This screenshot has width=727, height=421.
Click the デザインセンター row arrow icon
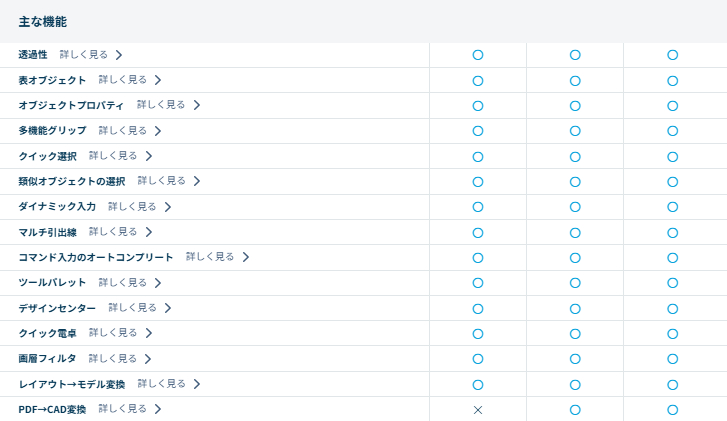pos(168,308)
